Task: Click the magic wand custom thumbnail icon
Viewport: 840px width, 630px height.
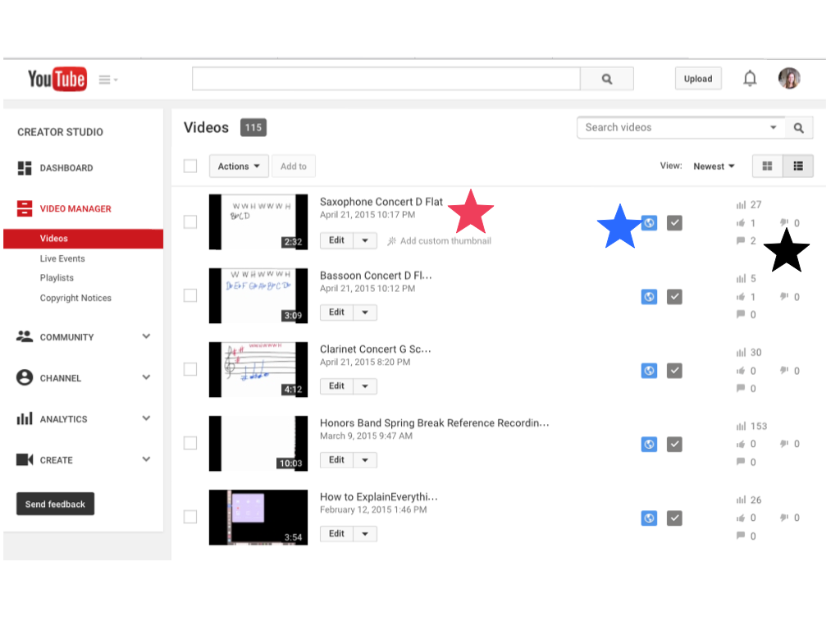Action: 391,241
